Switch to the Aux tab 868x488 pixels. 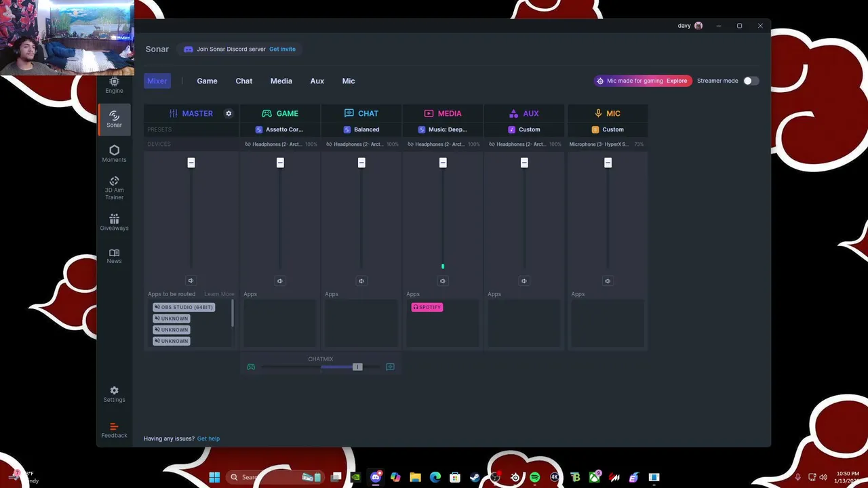pos(317,81)
